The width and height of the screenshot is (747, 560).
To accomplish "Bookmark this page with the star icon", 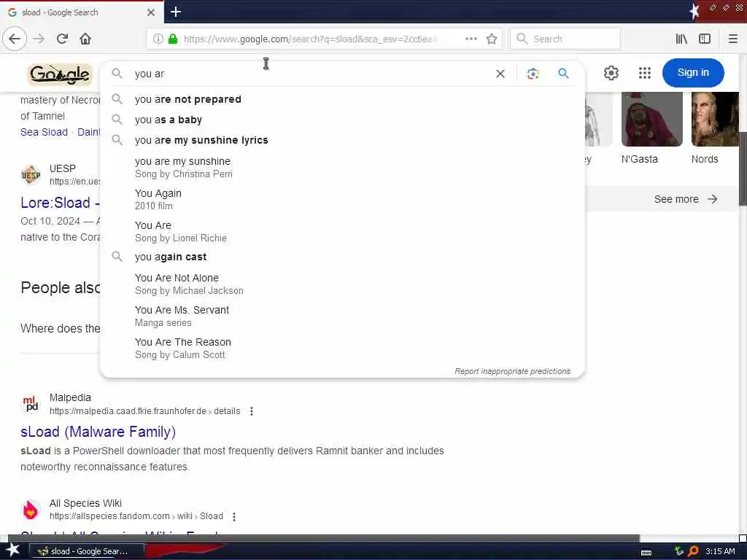I will 492,39.
